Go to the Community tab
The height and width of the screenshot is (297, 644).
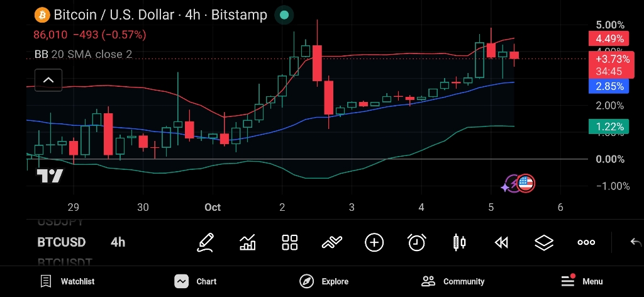[453, 281]
